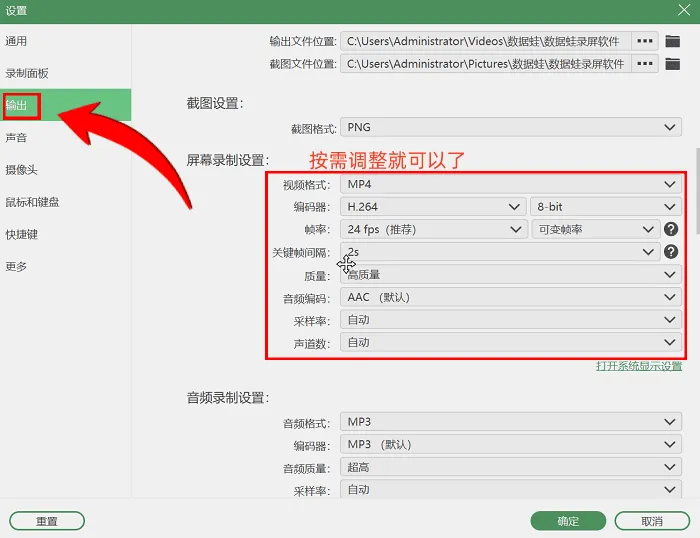Open the 截图格式 PNG dropdown

click(511, 127)
